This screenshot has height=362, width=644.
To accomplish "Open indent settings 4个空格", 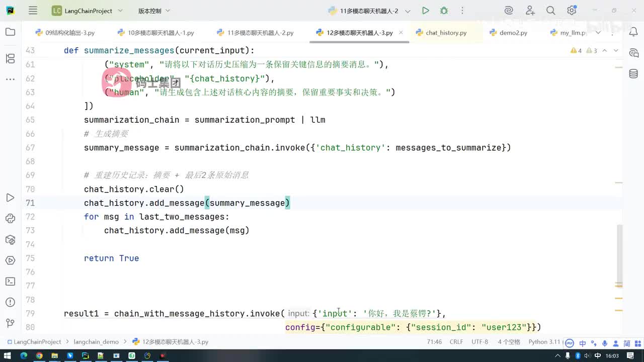I will click(509, 342).
